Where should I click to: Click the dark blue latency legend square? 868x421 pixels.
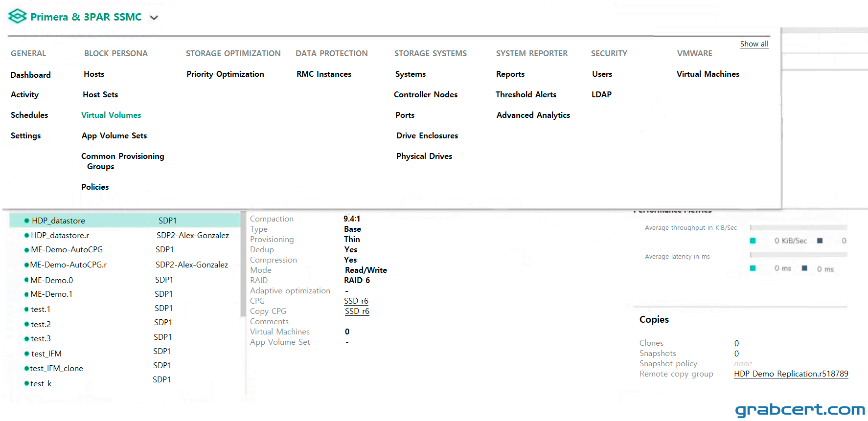point(804,268)
